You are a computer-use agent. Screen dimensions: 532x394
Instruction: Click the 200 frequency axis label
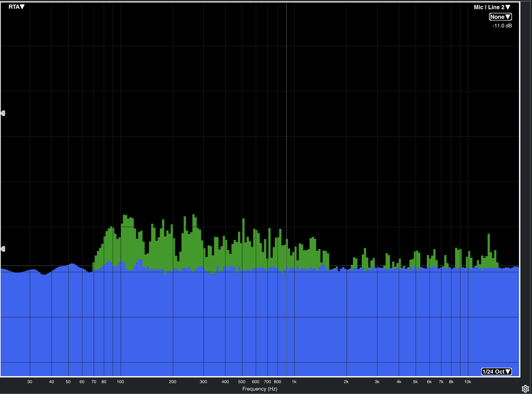point(173,382)
